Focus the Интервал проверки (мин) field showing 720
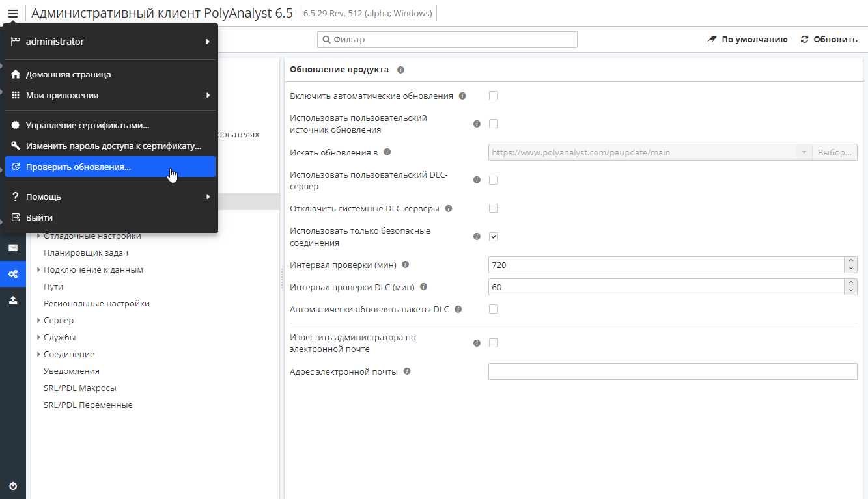Screen dimensions: 868x499 (x=667, y=265)
